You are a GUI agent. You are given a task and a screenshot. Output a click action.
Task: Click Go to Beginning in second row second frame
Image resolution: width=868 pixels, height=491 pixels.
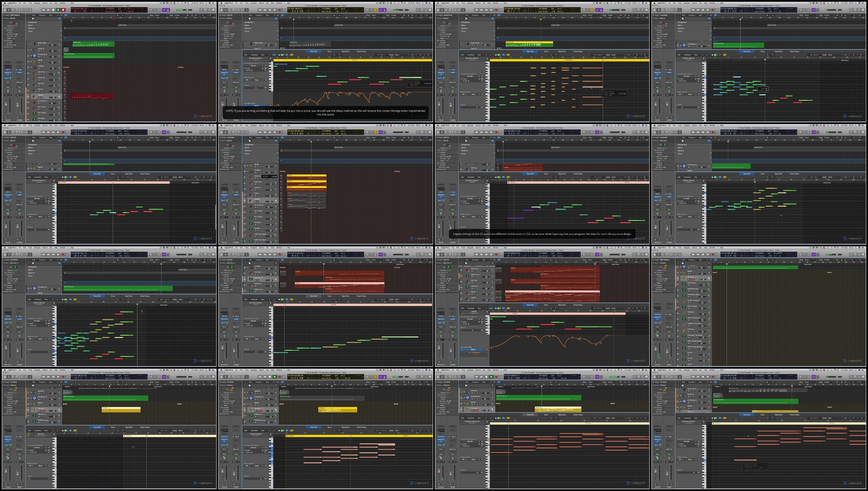(x=270, y=132)
